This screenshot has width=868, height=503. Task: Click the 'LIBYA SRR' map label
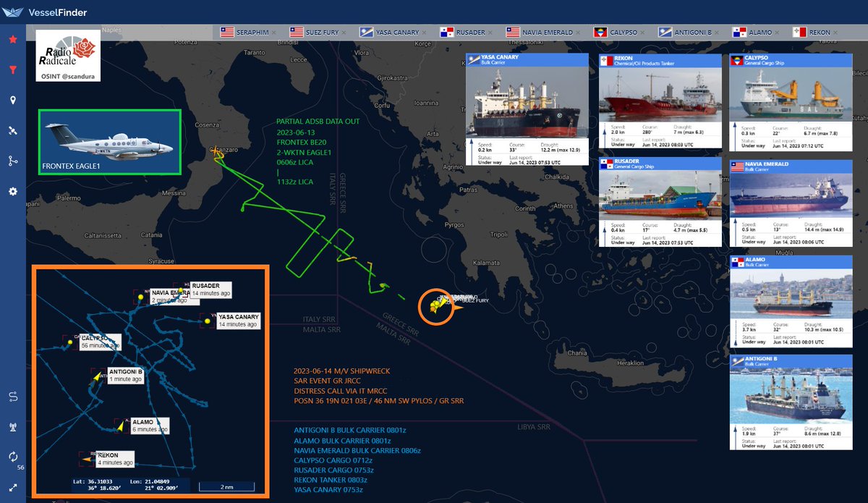click(533, 428)
